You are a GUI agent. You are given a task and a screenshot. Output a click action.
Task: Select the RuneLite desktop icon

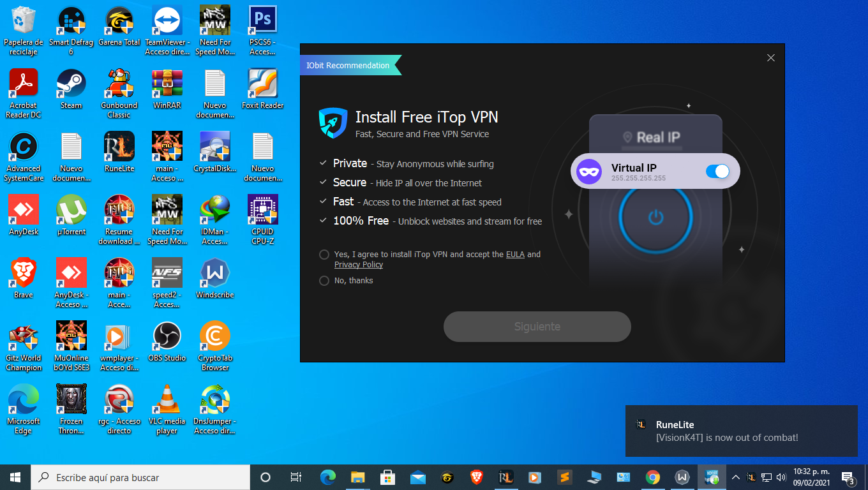coord(119,152)
